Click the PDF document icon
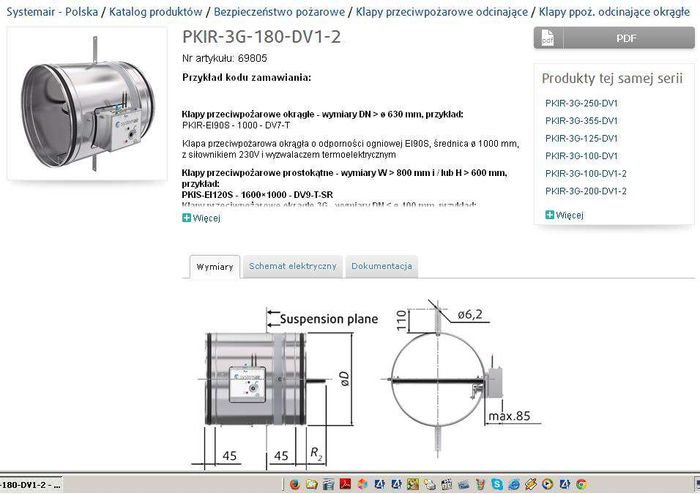Viewport: 700px width, 494px height. (548, 38)
